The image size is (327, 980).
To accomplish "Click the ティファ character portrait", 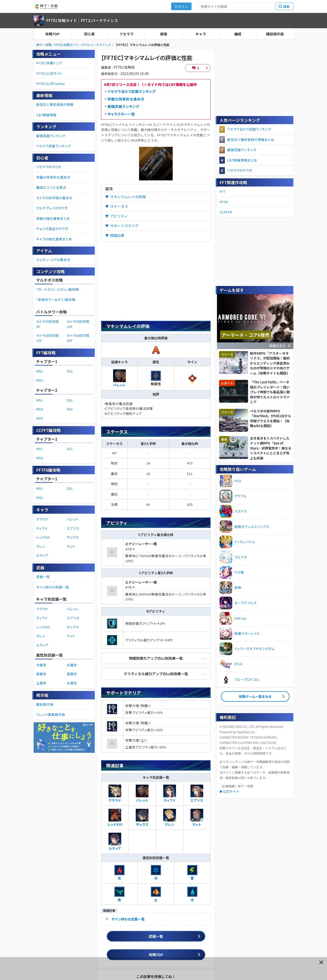I will tap(169, 791).
